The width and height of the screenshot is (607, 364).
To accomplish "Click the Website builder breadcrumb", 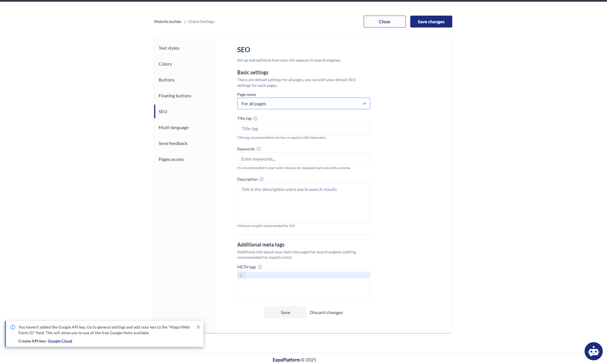I will pos(168,22).
